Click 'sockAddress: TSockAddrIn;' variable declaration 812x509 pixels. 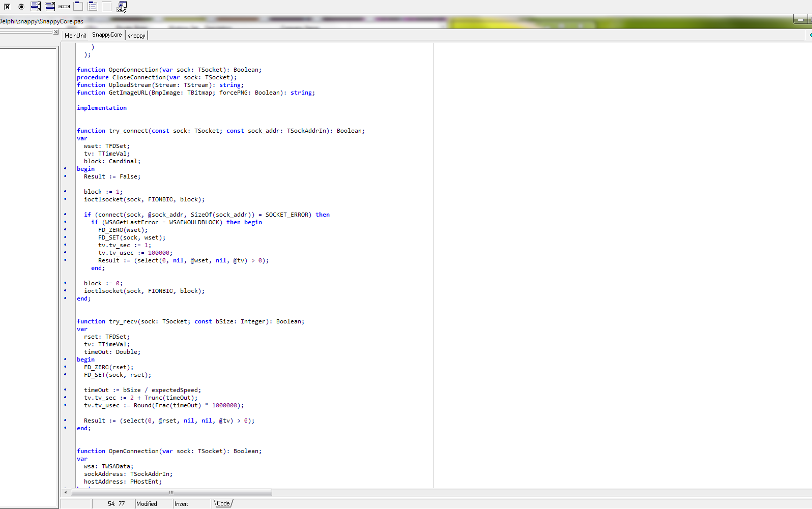128,474
